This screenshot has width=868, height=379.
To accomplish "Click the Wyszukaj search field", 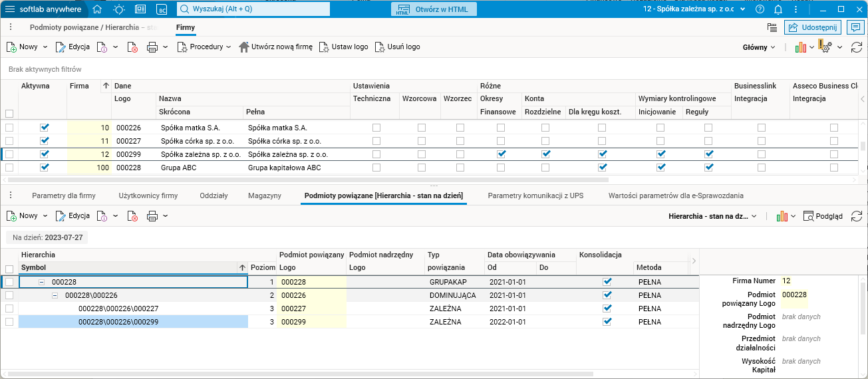I will 253,9.
